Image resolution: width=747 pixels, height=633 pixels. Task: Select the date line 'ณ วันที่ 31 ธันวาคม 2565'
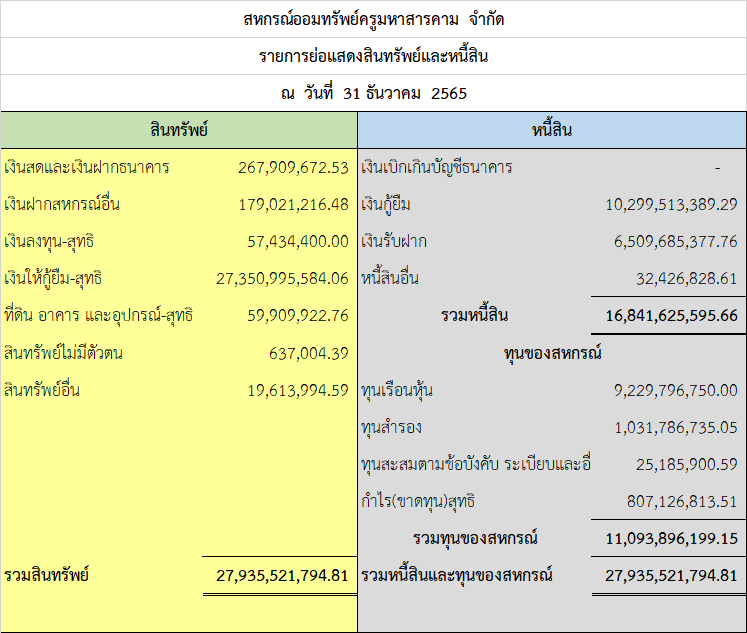tap(374, 93)
